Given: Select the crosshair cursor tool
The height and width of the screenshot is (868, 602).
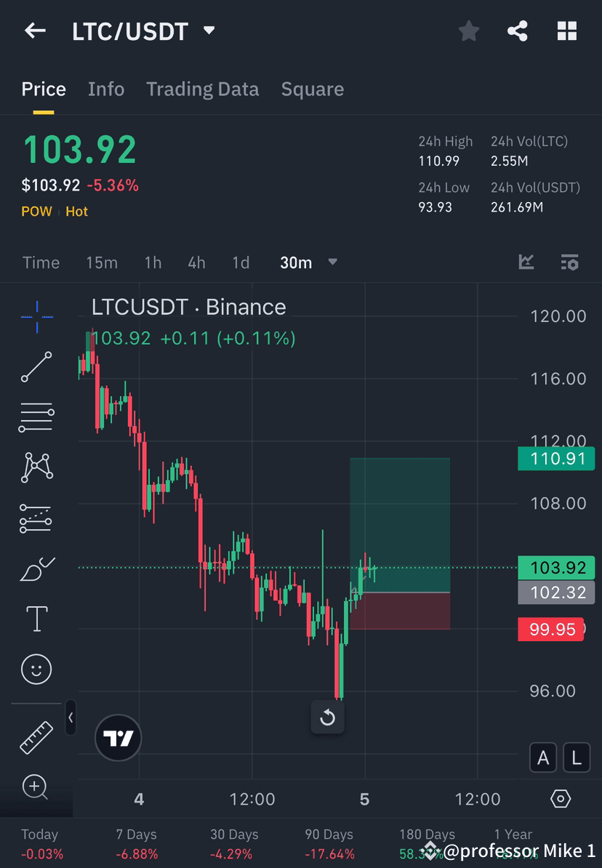Looking at the screenshot, I should (x=36, y=316).
